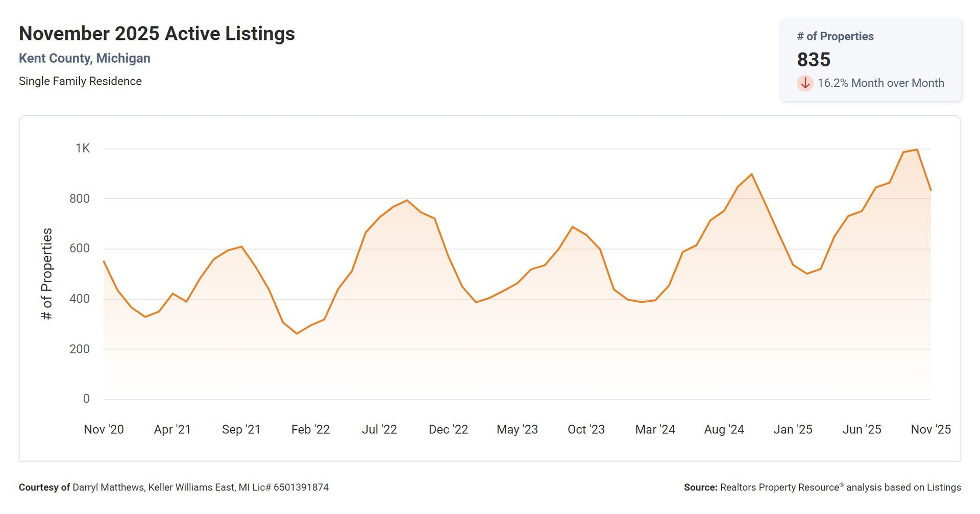Click the Aug '24 x-axis label
The image size is (980, 514).
coord(724,429)
